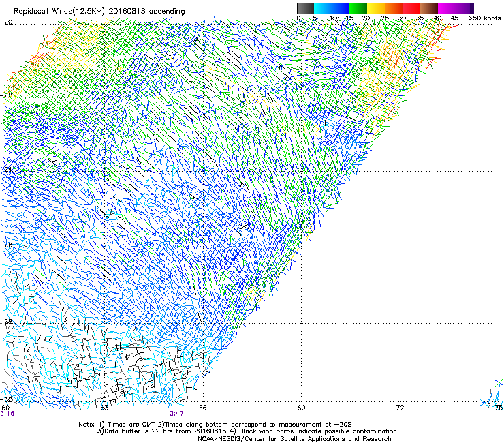Click the '72' longitude label

pyautogui.click(x=400, y=408)
